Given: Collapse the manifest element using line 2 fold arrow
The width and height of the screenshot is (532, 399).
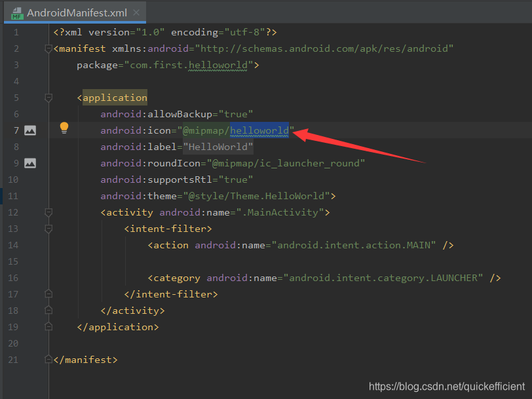Looking at the screenshot, I should (x=48, y=48).
